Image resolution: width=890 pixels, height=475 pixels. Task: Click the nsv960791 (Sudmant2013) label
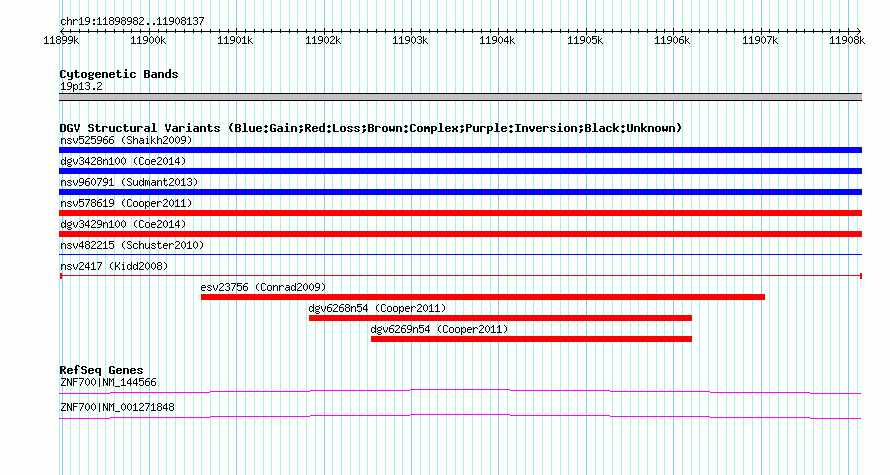pos(129,182)
